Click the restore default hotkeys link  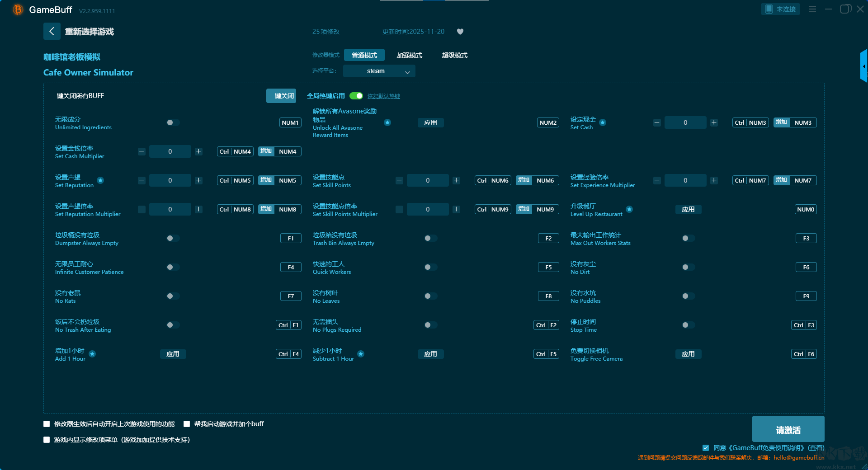click(383, 96)
